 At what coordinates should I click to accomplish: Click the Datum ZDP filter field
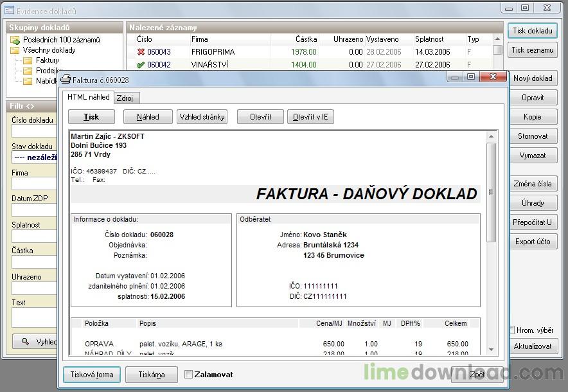tap(35, 209)
